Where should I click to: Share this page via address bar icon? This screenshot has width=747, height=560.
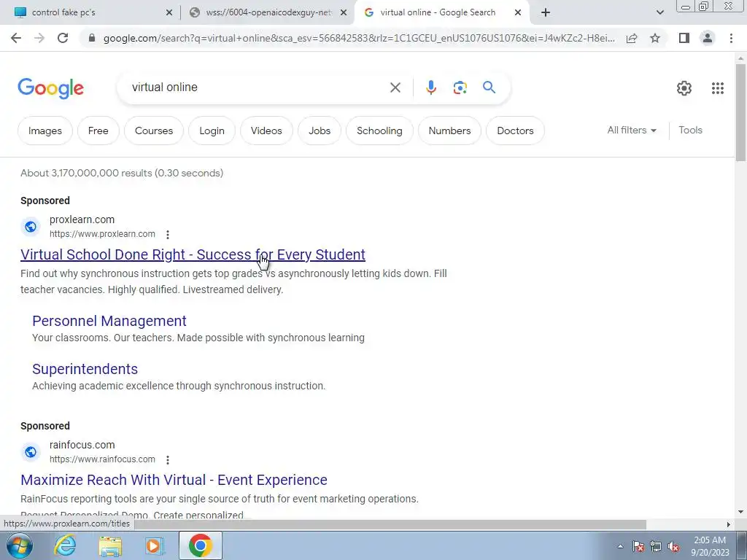click(632, 38)
